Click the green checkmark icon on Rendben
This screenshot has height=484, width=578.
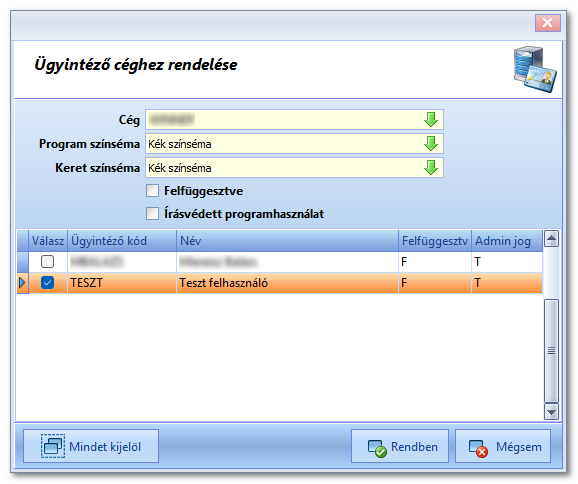pos(377,449)
